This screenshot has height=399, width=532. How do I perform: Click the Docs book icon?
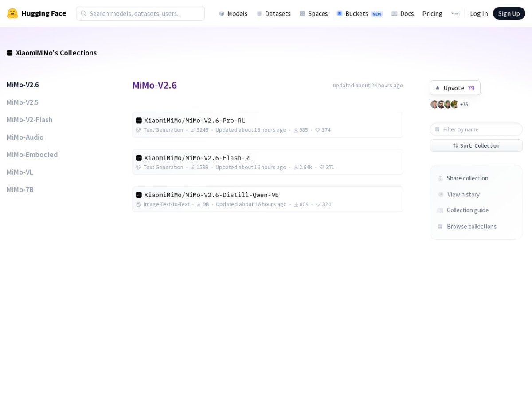395,13
